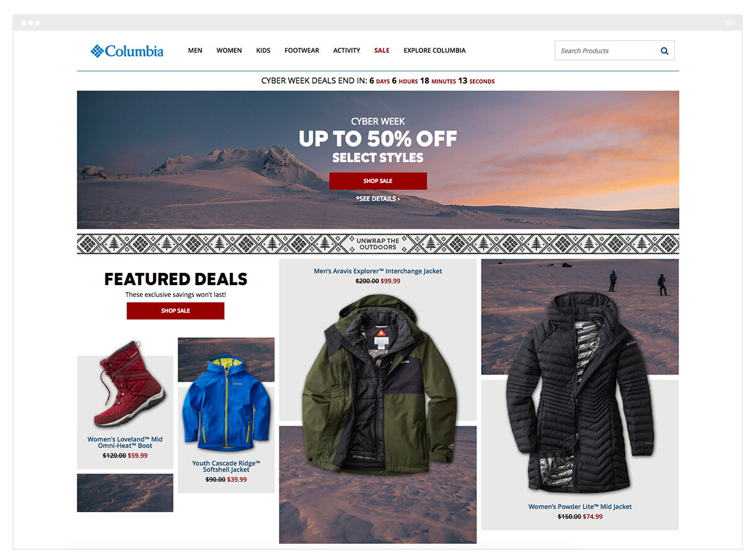Viewport: 756px width, 558px height.
Task: Open the EXPLORE COLUMBIA menu
Action: pos(434,51)
